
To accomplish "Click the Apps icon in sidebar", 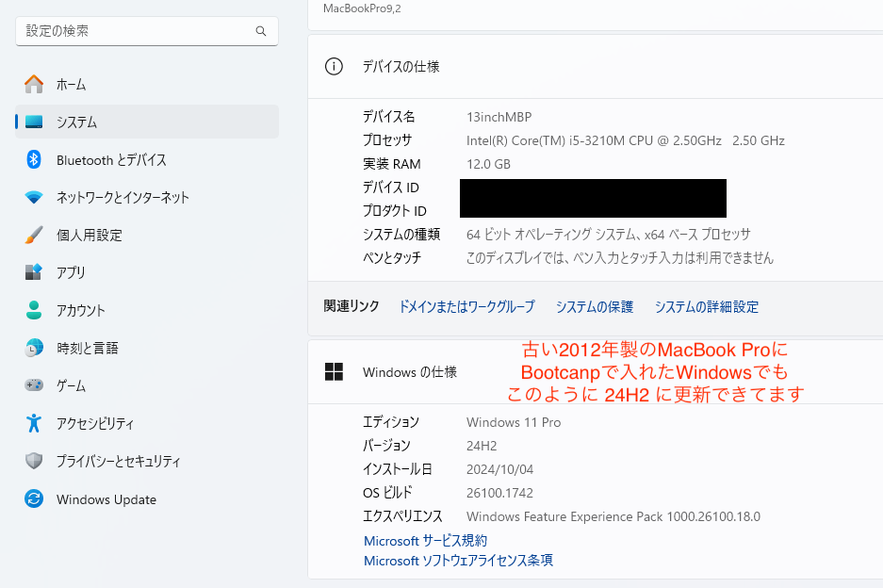I will tap(34, 272).
